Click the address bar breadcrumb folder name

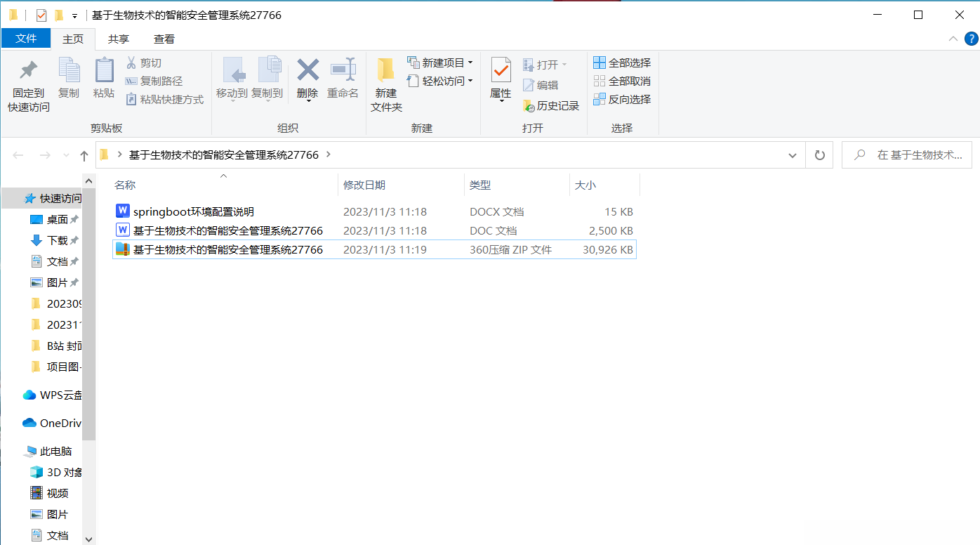[223, 155]
